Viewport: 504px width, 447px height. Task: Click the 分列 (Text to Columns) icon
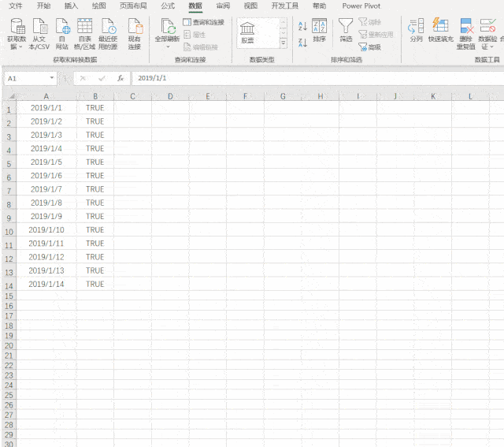[x=416, y=30]
